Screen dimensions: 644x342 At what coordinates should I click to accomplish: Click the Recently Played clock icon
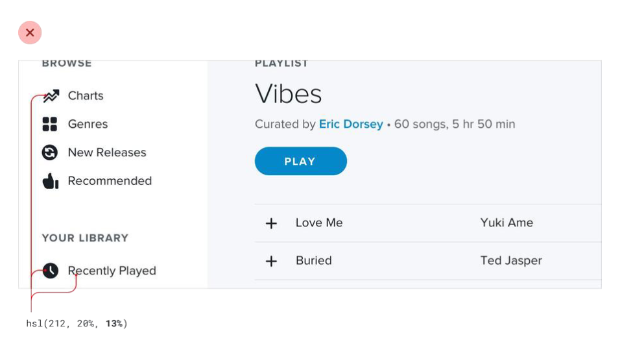(51, 271)
